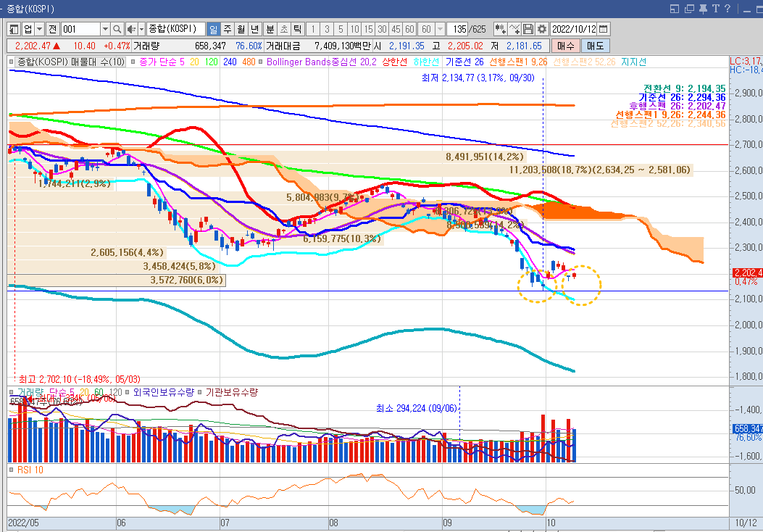The width and height of the screenshot is (763, 532).
Task: Toggle the 업 sector button
Action: [x=28, y=29]
